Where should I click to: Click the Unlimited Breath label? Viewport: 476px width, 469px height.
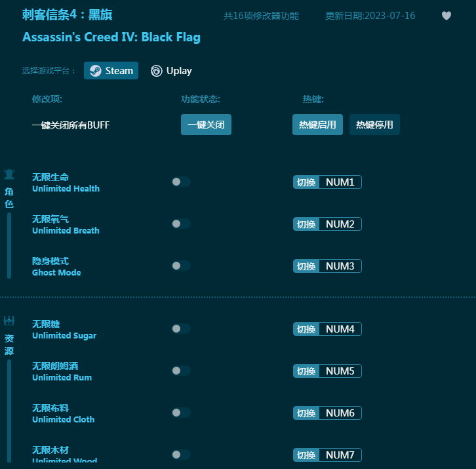66,230
